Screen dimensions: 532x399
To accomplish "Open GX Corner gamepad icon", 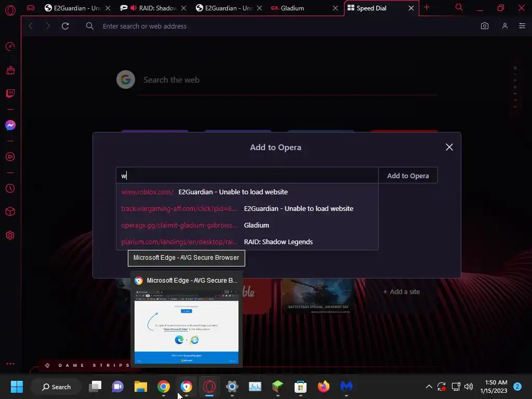I will pyautogui.click(x=31, y=8).
